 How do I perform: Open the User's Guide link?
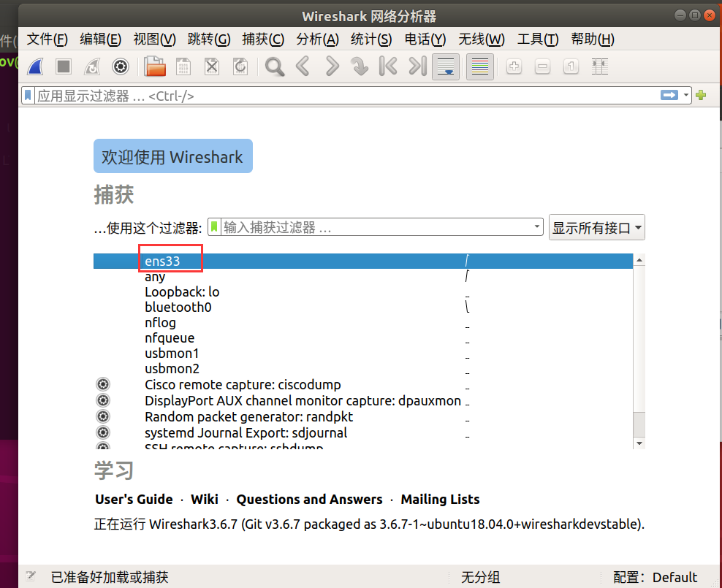click(x=134, y=499)
